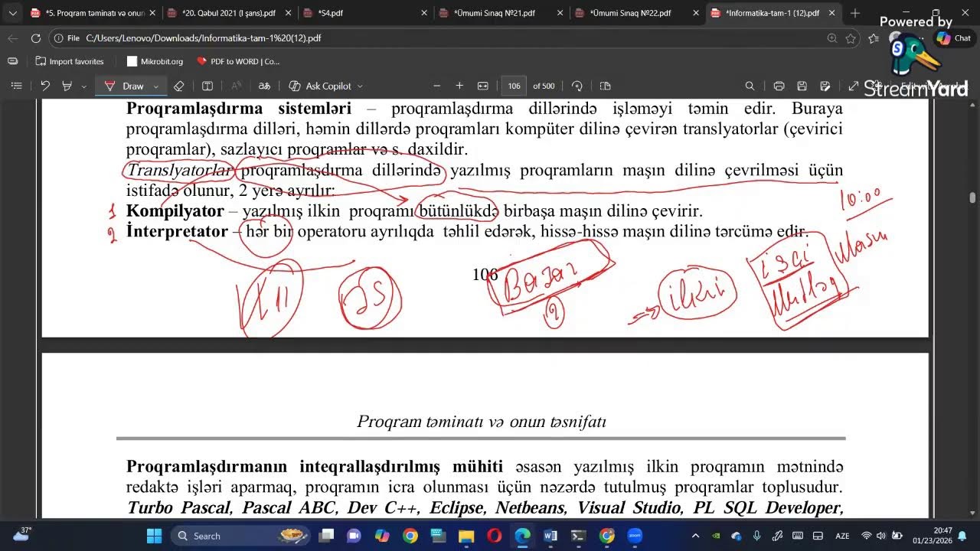Open a new browser tab

tap(855, 13)
